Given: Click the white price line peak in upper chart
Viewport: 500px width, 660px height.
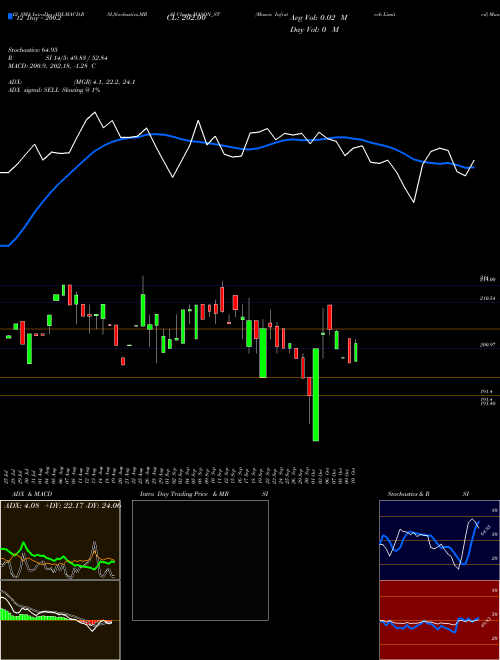Looking at the screenshot, I should click(95, 112).
